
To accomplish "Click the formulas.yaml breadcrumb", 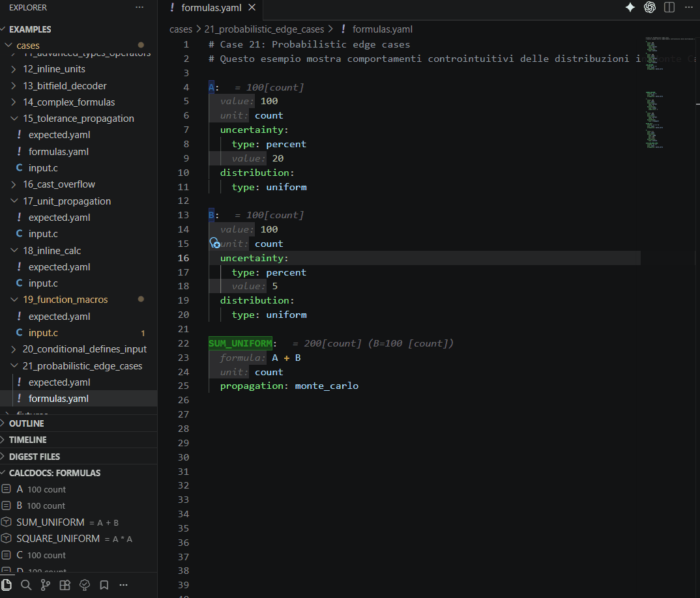I will (382, 29).
